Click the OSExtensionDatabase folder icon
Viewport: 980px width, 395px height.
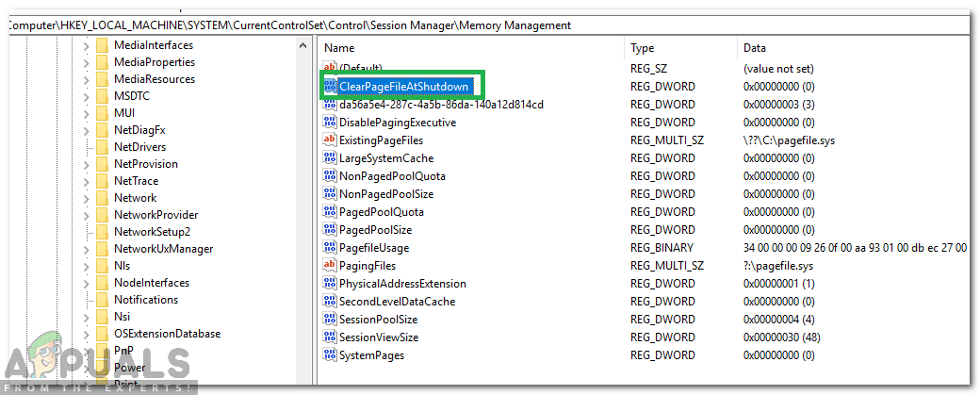(x=103, y=334)
